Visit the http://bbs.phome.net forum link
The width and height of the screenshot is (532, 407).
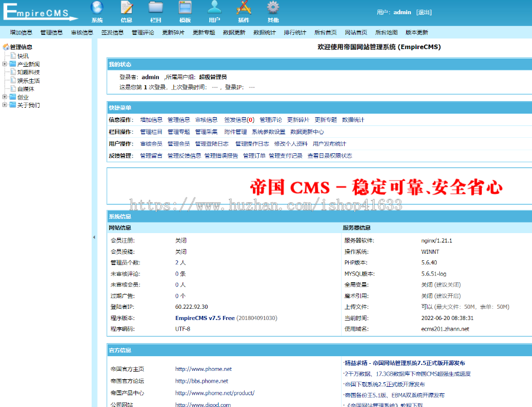(x=202, y=381)
